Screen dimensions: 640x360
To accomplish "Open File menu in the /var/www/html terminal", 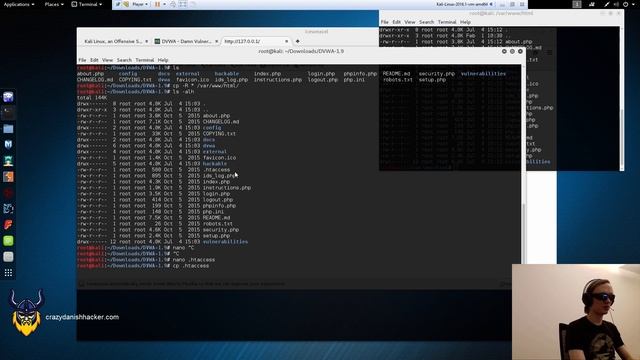I will [x=384, y=22].
